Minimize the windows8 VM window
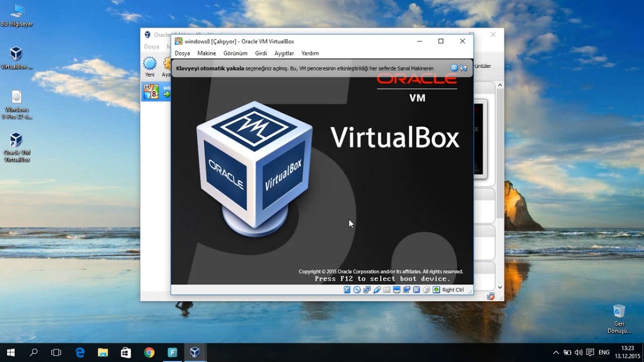This screenshot has width=644, height=362. (x=419, y=41)
